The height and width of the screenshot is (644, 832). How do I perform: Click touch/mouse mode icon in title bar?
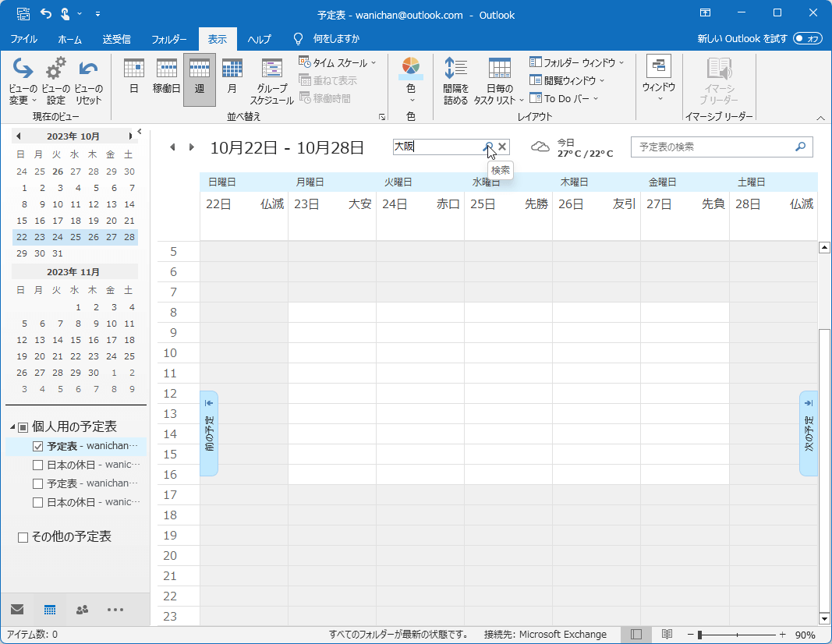(65, 14)
